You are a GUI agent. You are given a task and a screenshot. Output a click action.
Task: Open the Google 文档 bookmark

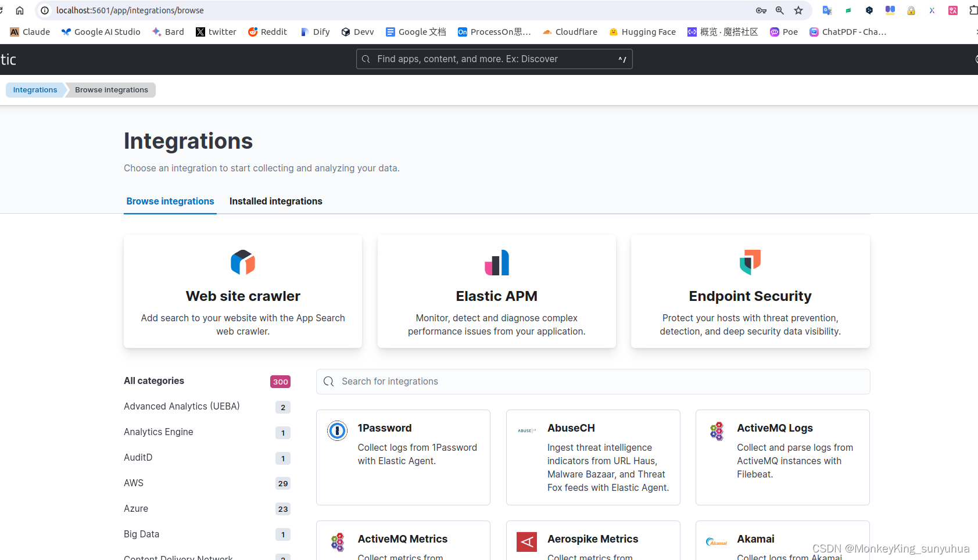pyautogui.click(x=416, y=32)
